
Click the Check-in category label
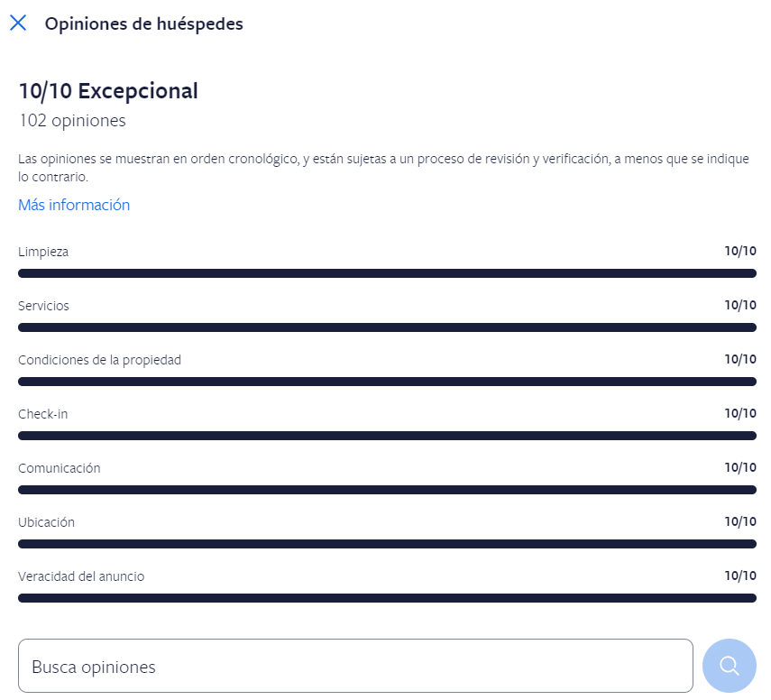click(42, 414)
